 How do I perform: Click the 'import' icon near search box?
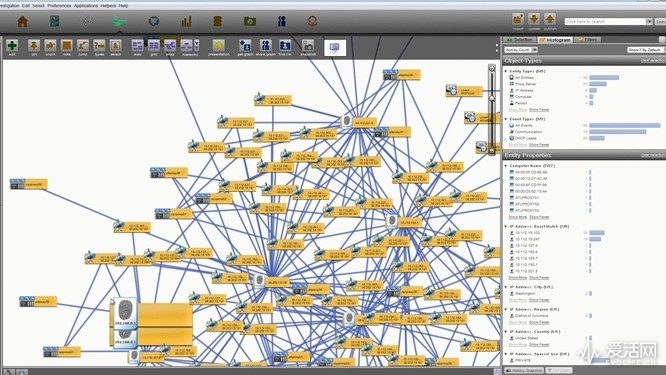click(x=518, y=19)
